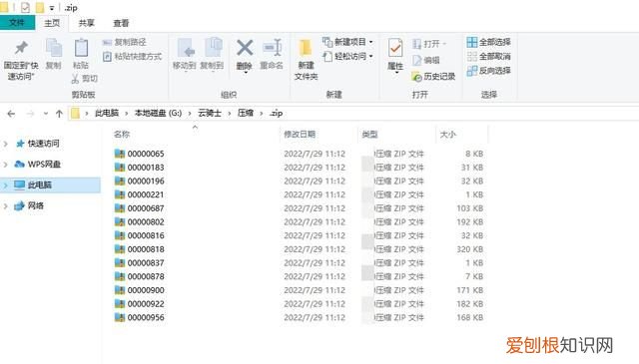Screen dimensions: 639x364
Task: Click the Properties checkmark icon
Action: [x=395, y=48]
